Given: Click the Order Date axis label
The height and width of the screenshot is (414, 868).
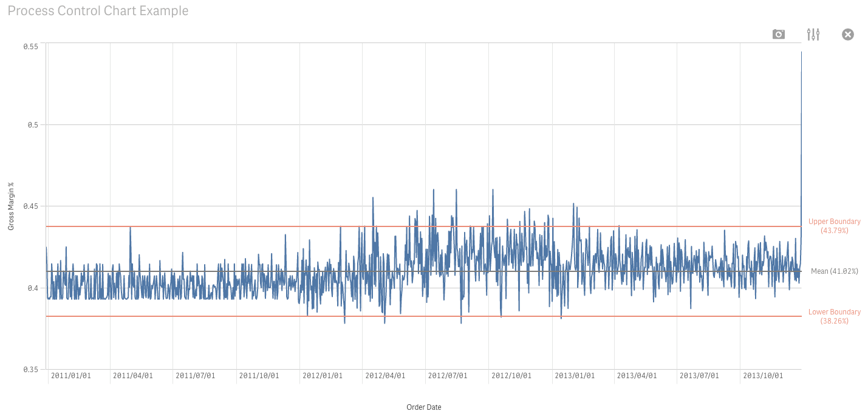Looking at the screenshot, I should [x=423, y=407].
